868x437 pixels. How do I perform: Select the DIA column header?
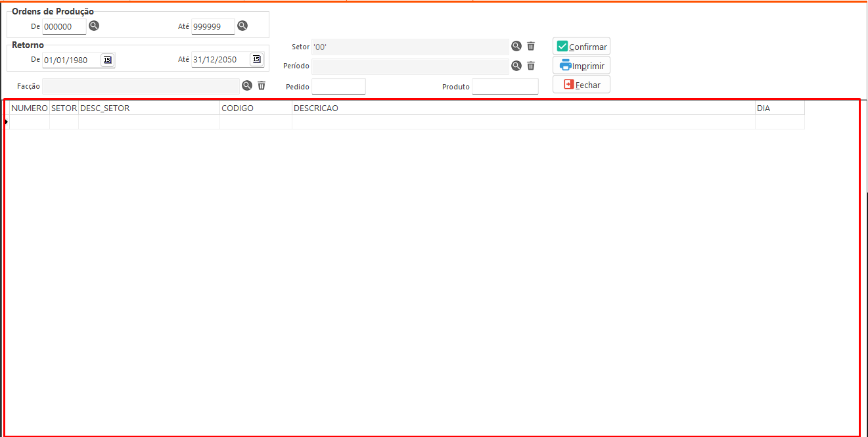point(779,108)
